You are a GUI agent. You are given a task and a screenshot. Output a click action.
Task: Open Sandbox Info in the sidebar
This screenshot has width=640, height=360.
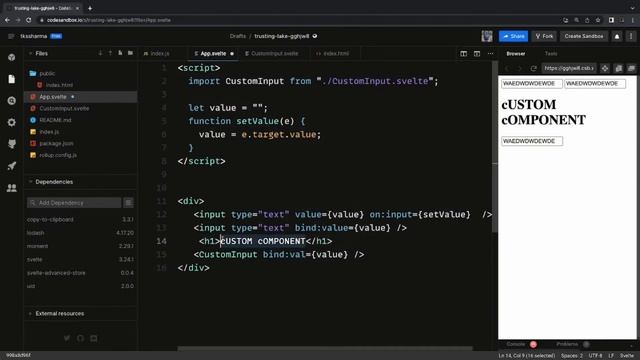click(x=11, y=57)
